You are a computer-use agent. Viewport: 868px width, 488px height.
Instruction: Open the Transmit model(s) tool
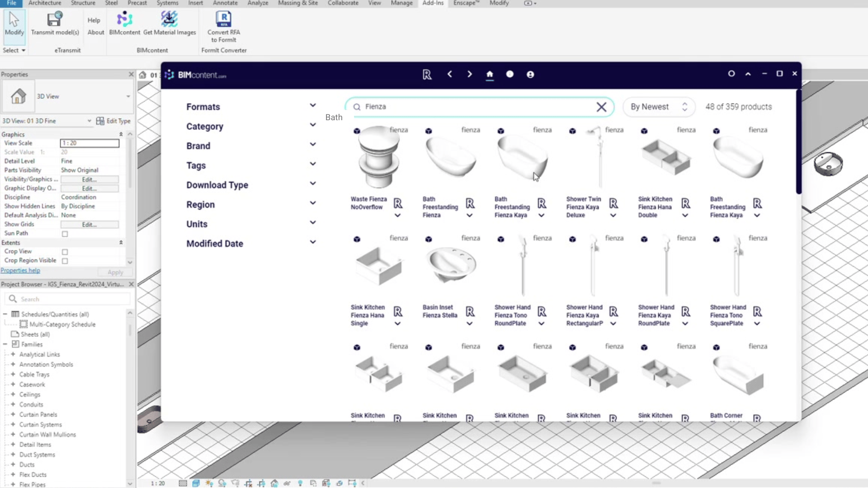click(x=55, y=23)
